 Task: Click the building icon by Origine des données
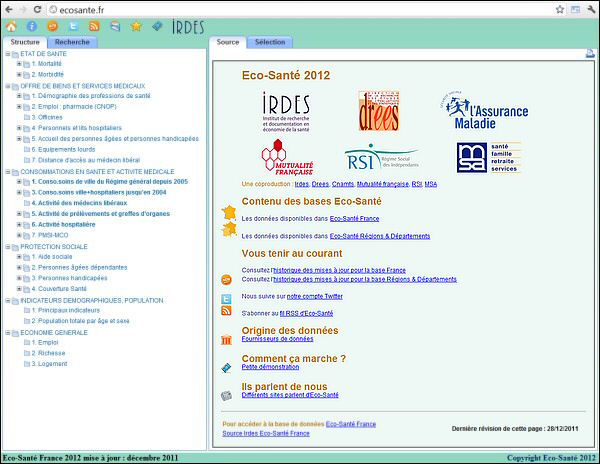(227, 339)
